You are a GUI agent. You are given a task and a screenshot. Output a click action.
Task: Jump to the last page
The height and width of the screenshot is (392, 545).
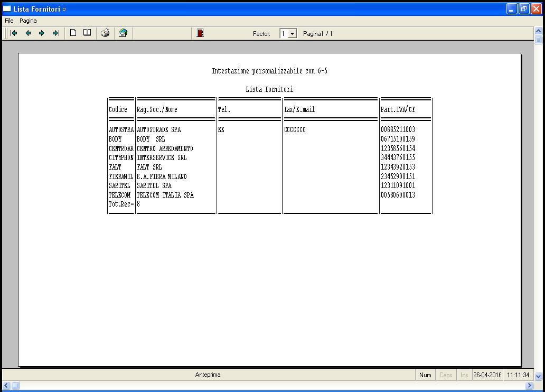[55, 33]
